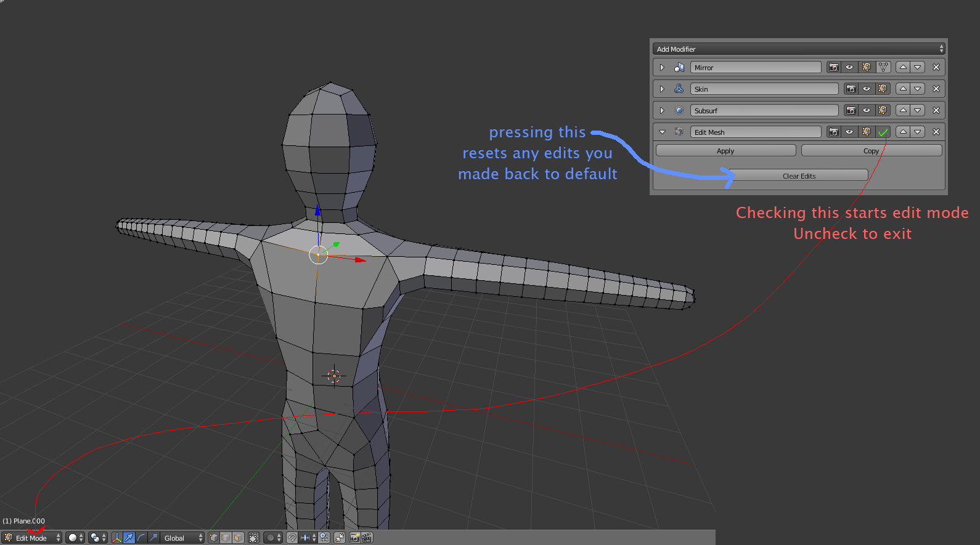Switch to face select mode
The height and width of the screenshot is (545, 980).
point(238,538)
